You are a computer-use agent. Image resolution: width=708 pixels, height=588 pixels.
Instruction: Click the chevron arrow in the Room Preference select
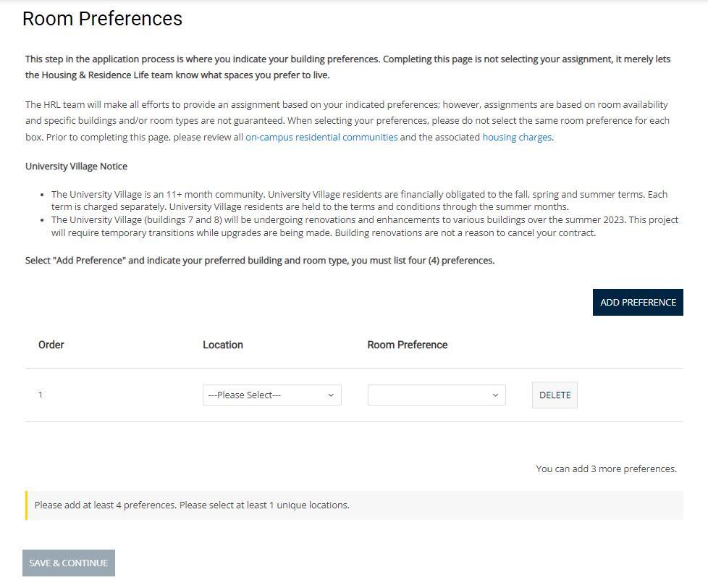click(495, 395)
